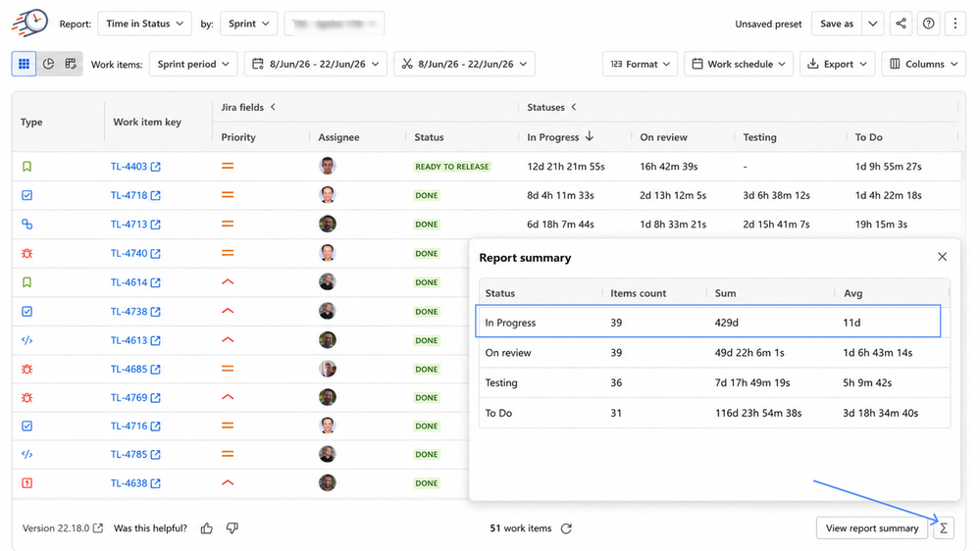Open help via the question mark icon
Viewport: 980px width, 551px height.
pyautogui.click(x=928, y=24)
